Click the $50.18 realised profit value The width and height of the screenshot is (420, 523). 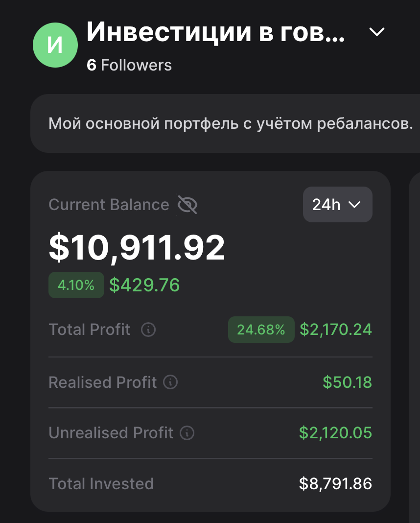(347, 382)
